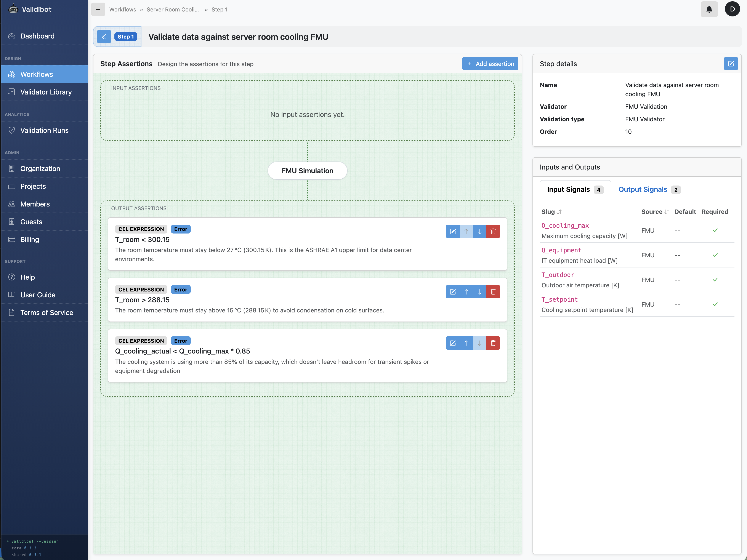Image resolution: width=747 pixels, height=560 pixels.
Task: Open the Q_cooling_max signal link
Action: (565, 226)
